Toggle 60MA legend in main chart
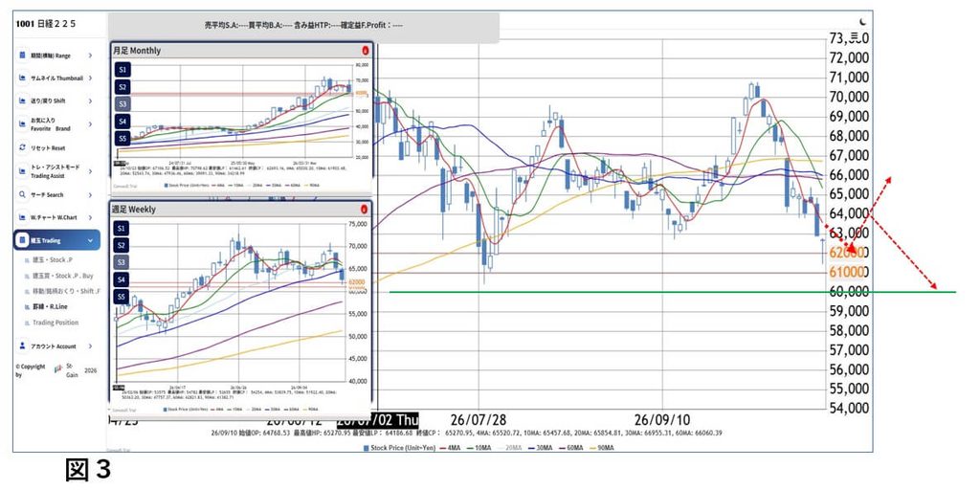 point(572,448)
